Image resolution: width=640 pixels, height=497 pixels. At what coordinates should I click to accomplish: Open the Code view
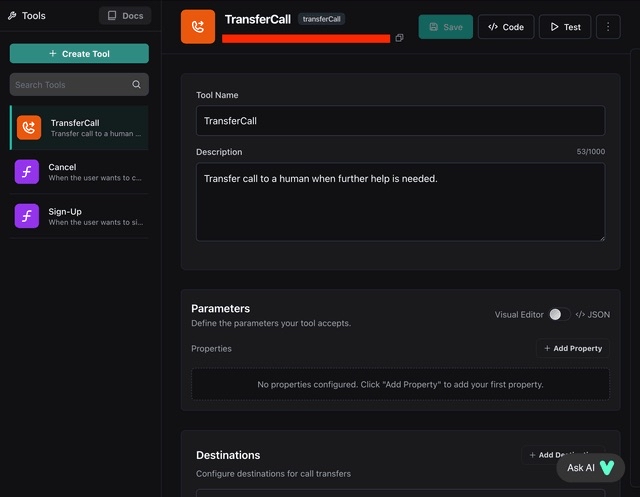tap(506, 27)
